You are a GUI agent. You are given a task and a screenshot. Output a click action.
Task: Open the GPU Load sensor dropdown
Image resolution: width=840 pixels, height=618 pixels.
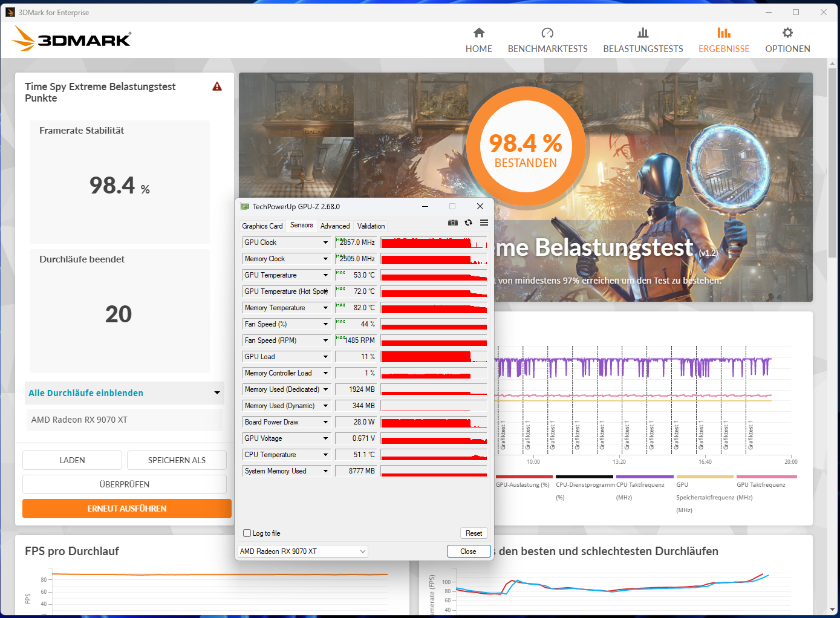point(325,357)
